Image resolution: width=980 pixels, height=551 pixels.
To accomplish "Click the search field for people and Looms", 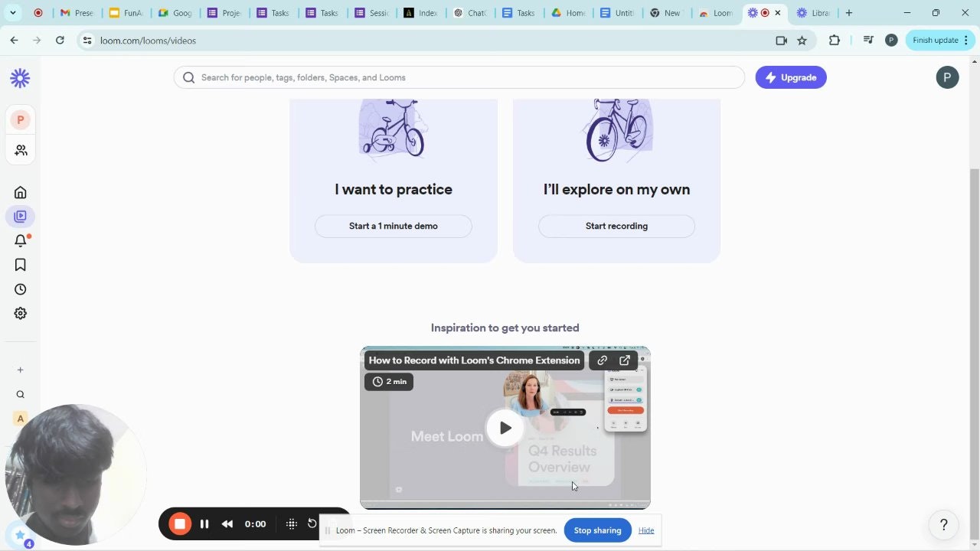I will pos(459,77).
